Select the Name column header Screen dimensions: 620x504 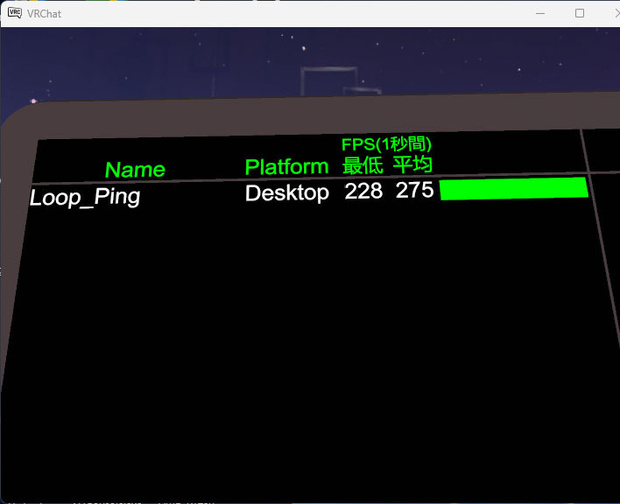coord(135,170)
